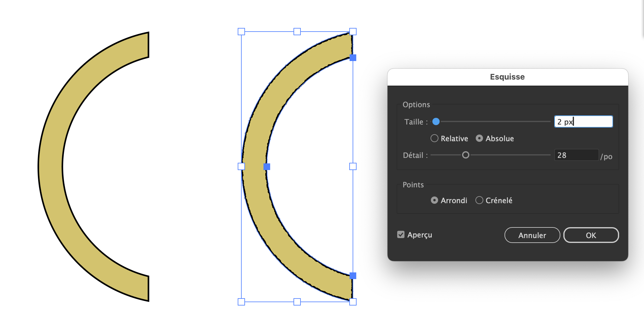Switch points style to Crénelé

pos(479,200)
